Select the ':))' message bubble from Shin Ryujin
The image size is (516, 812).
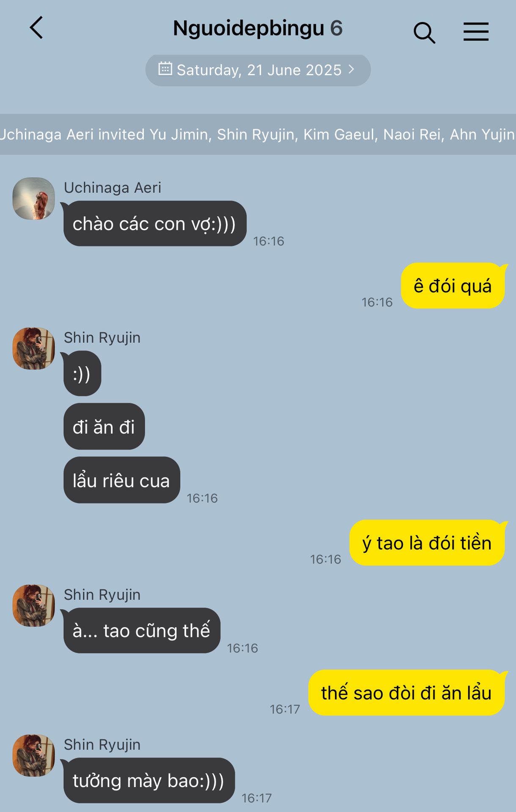pyautogui.click(x=82, y=373)
